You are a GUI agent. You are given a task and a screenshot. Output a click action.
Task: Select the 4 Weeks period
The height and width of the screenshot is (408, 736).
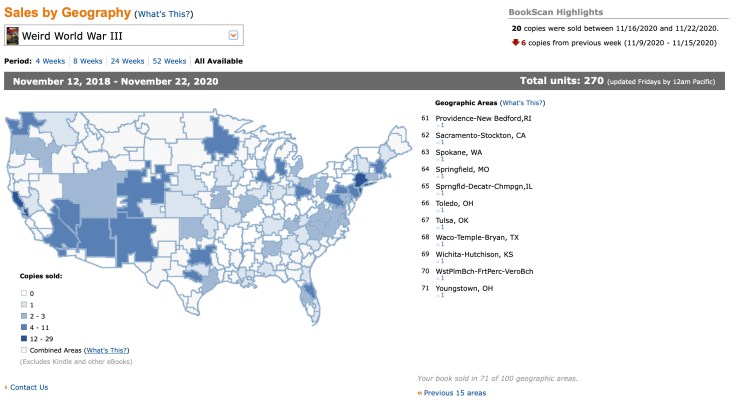(x=50, y=61)
